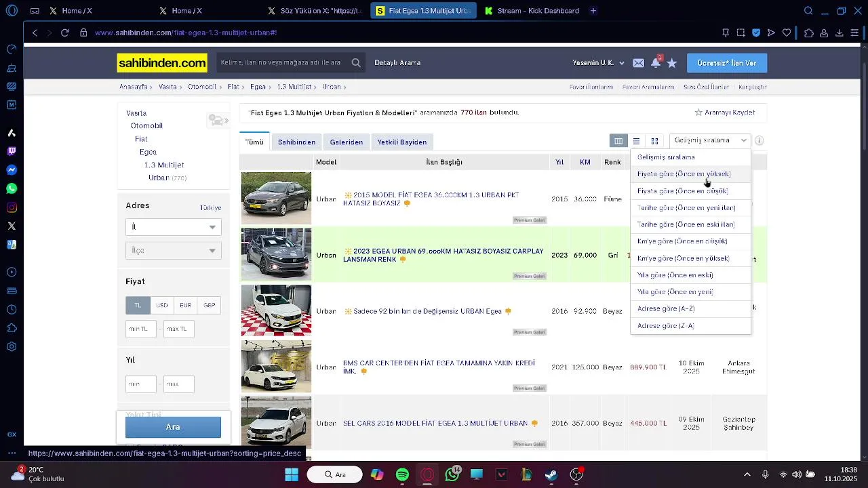The image size is (868, 488).
Task: Click the site search magnifier icon
Action: (356, 62)
